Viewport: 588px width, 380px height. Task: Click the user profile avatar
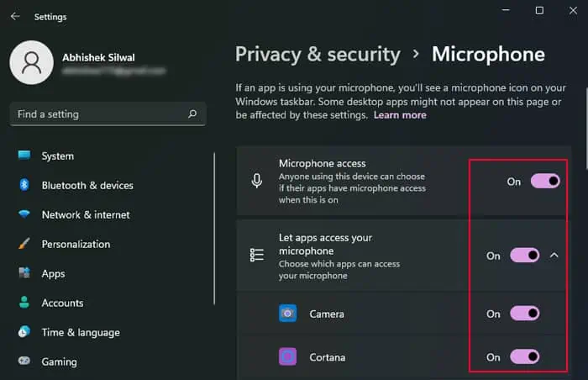tap(31, 65)
